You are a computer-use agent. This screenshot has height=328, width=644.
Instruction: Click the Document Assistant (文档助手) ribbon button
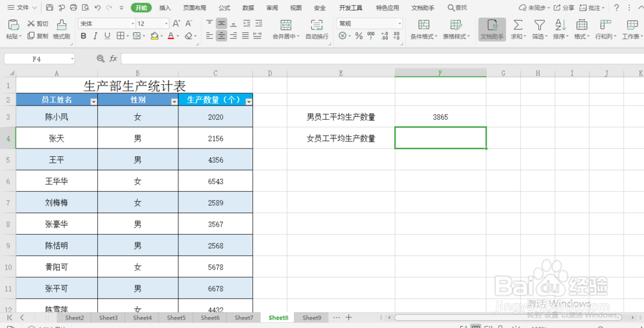click(492, 30)
